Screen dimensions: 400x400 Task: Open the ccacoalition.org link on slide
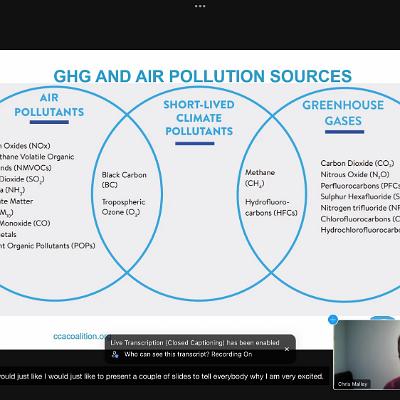81,336
